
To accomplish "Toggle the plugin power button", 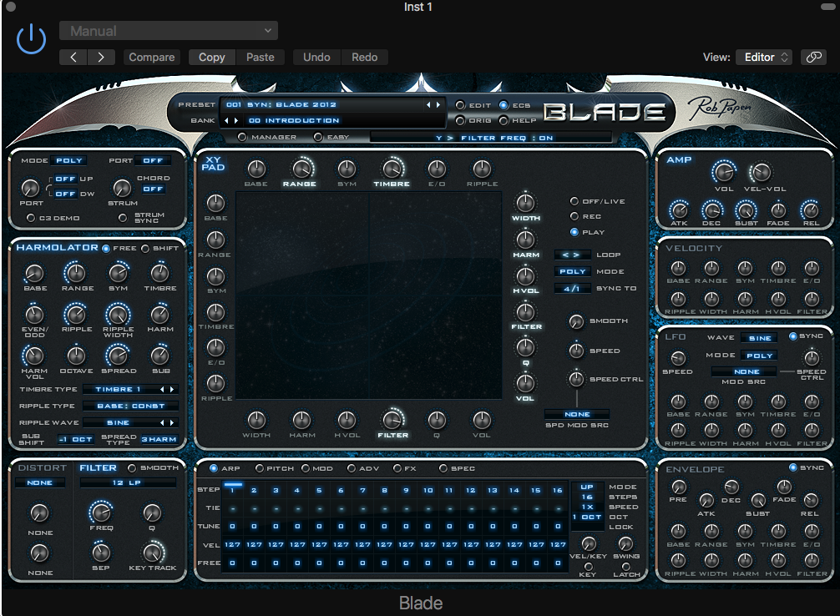I will [x=31, y=38].
